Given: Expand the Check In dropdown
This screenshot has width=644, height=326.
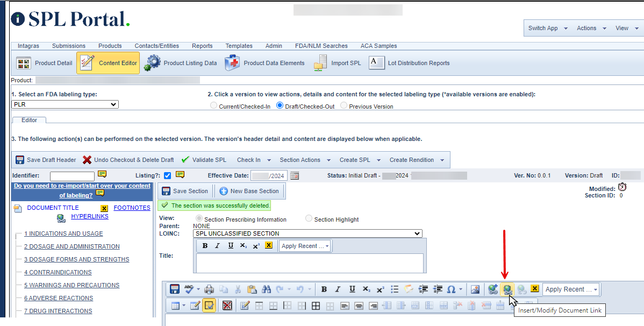Looking at the screenshot, I should point(269,160).
